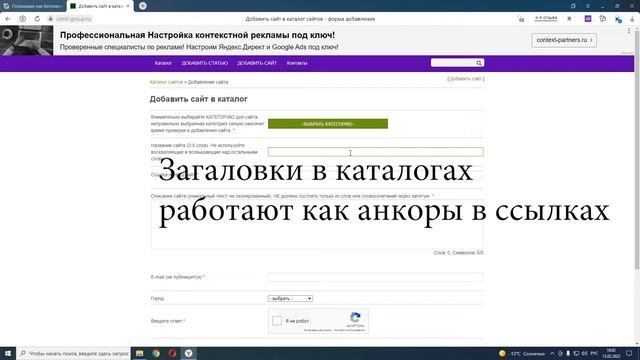Image resolution: width=640 pixels, height=360 pixels.
Task: Click the conti-group.ru address field
Action: (x=74, y=19)
